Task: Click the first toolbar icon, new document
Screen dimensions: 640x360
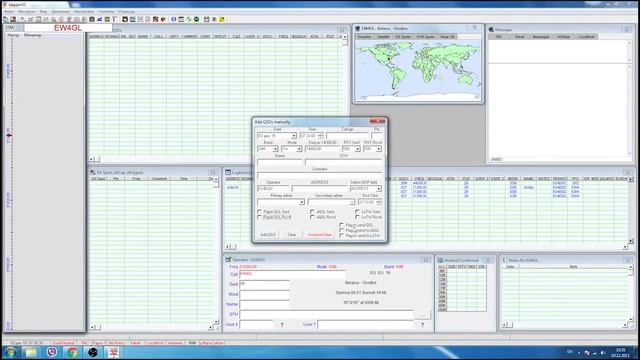Action: (x=6, y=19)
